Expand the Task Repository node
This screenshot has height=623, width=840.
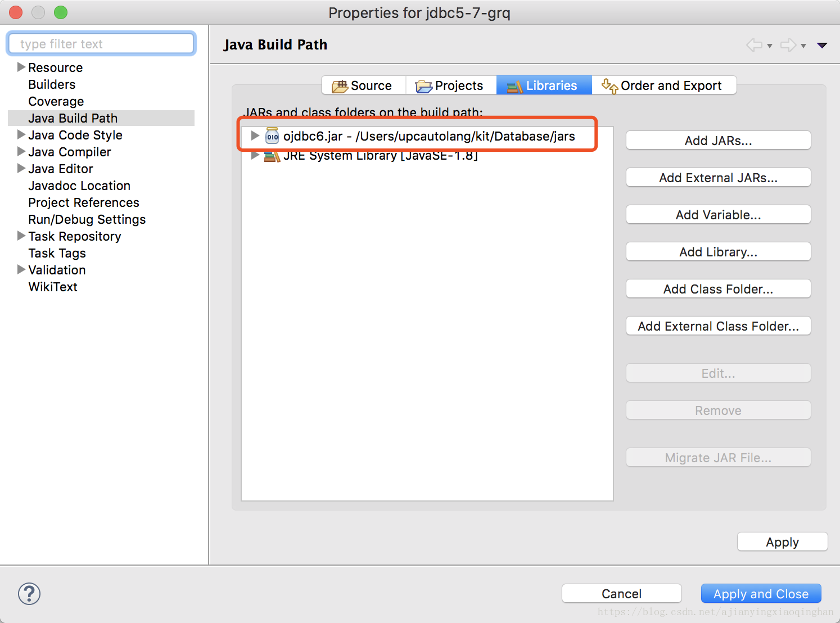[x=21, y=236]
